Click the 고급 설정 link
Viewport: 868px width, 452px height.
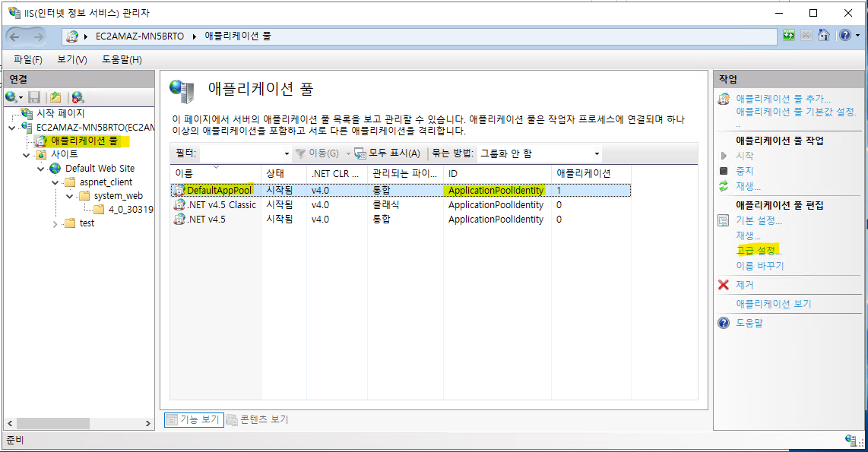pos(758,251)
